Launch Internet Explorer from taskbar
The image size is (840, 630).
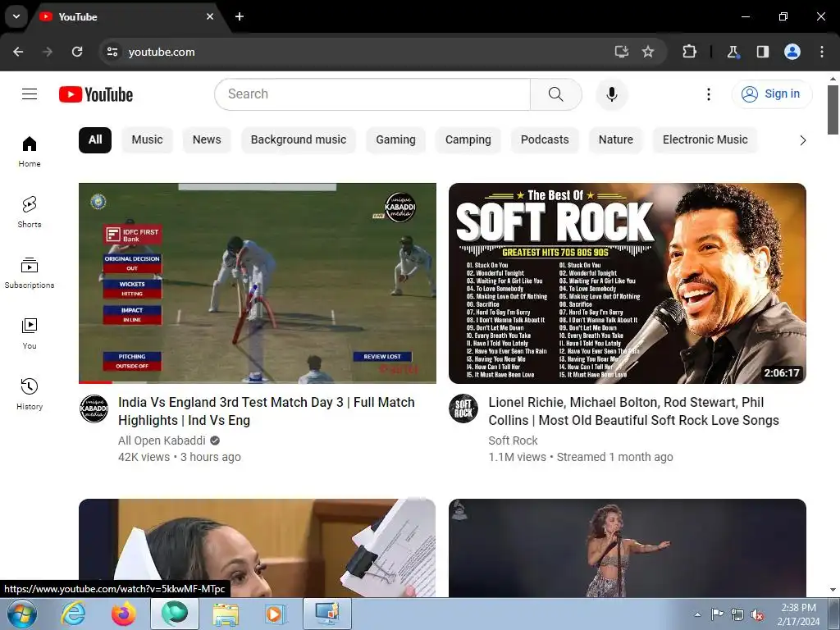coord(73,614)
